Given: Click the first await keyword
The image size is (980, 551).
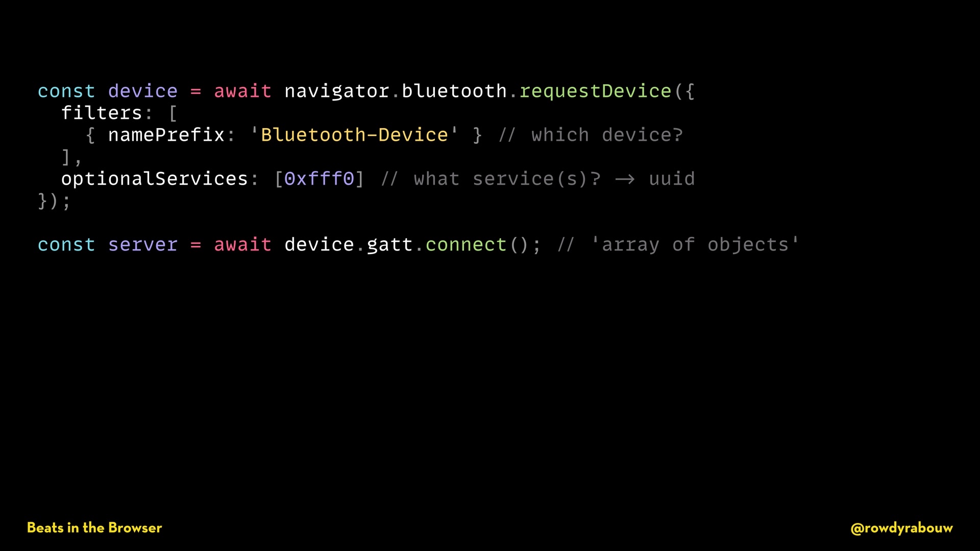Looking at the screenshot, I should pyautogui.click(x=242, y=91).
